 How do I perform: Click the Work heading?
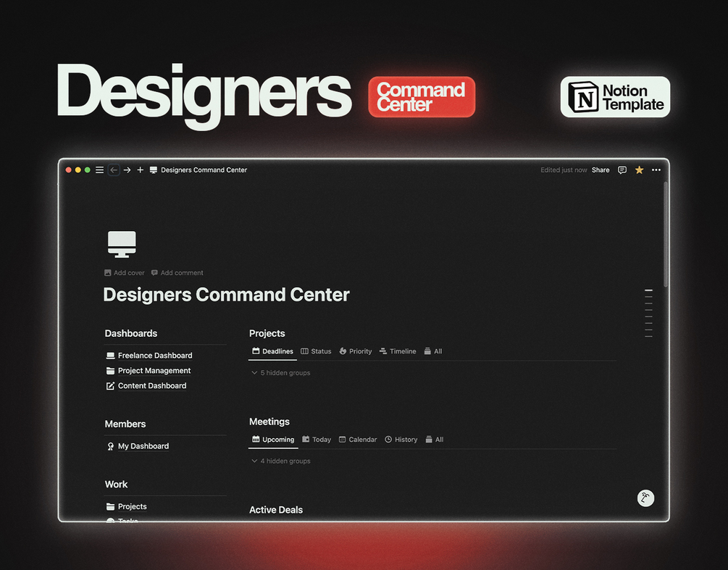pos(116,484)
